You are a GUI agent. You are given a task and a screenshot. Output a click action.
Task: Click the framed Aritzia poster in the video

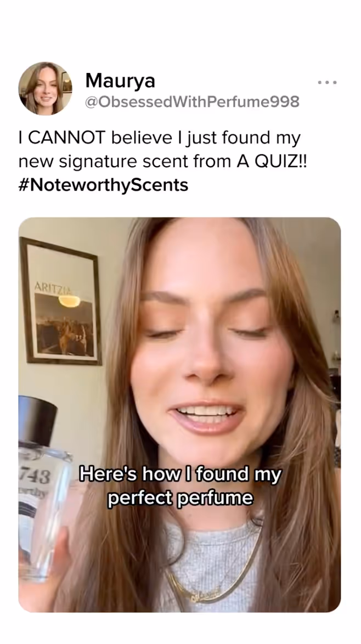61,301
